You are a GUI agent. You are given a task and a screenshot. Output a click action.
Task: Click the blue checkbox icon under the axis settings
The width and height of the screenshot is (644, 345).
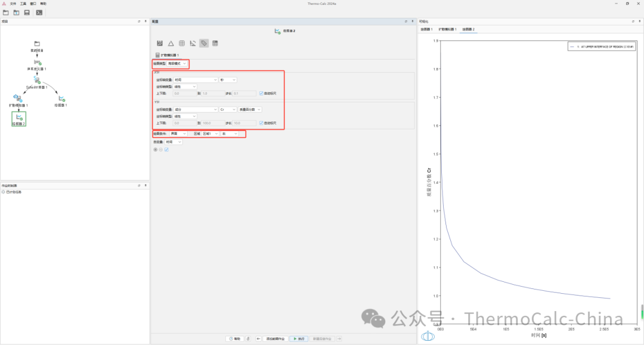[166, 150]
